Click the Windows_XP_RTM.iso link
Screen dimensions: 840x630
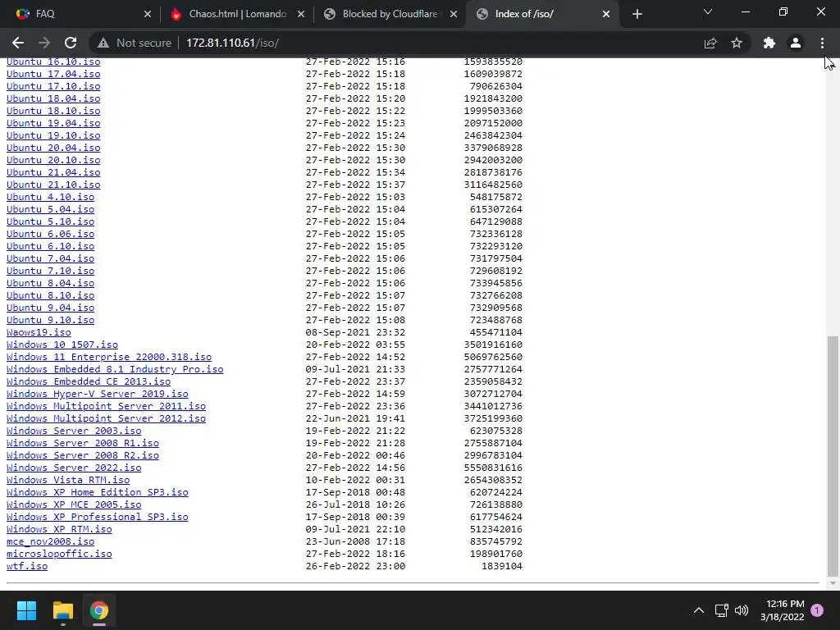click(x=59, y=530)
